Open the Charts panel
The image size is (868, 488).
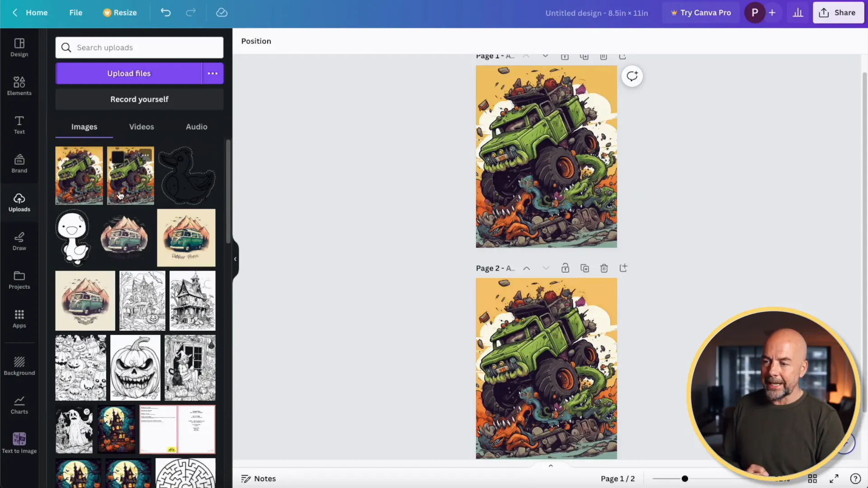click(x=19, y=405)
